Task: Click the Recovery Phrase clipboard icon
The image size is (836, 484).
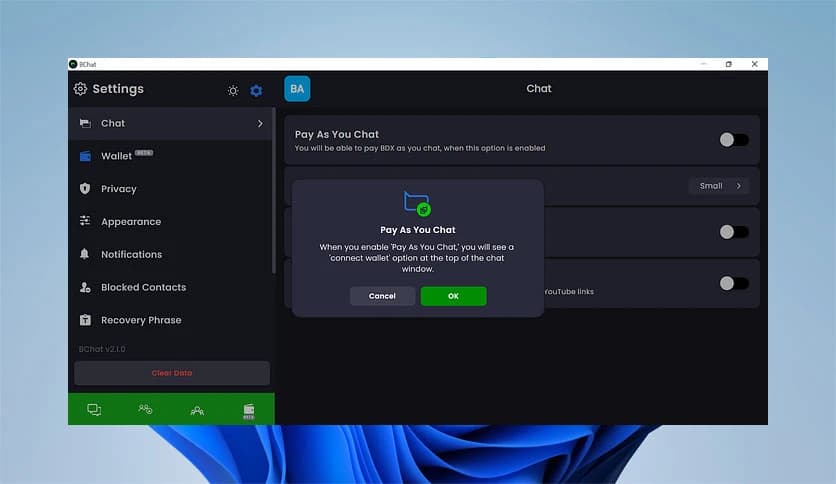Action: [x=85, y=320]
